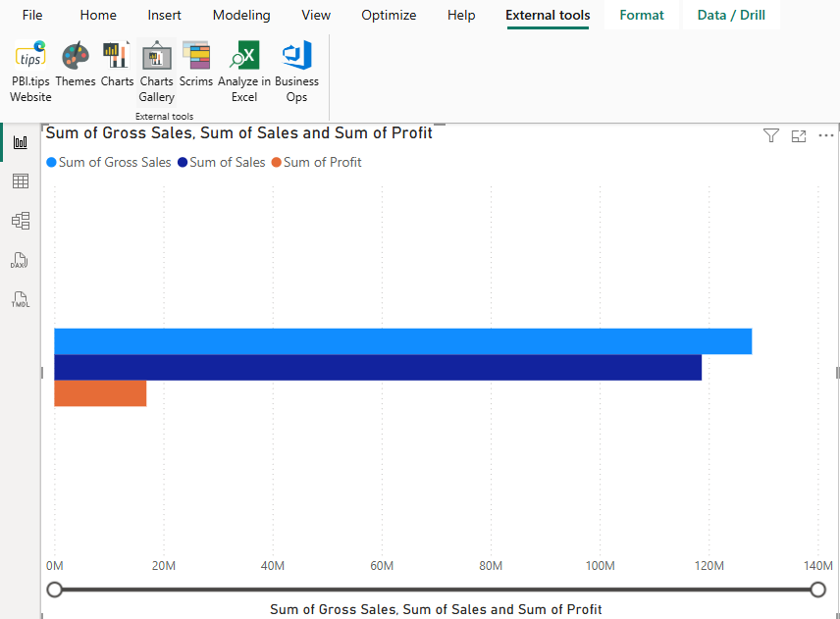Launch the Scrims tool
Viewport: 840px width, 619px height.
coord(196,65)
